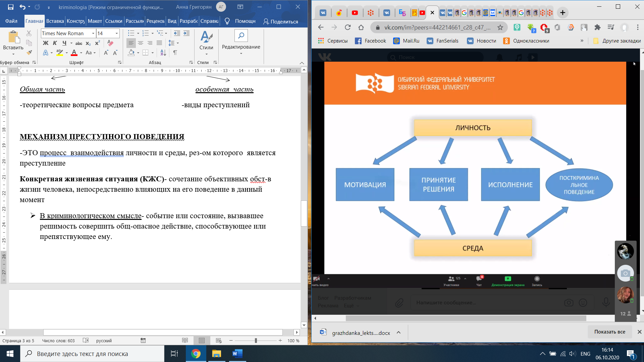Open the font size dropdown

tap(116, 33)
